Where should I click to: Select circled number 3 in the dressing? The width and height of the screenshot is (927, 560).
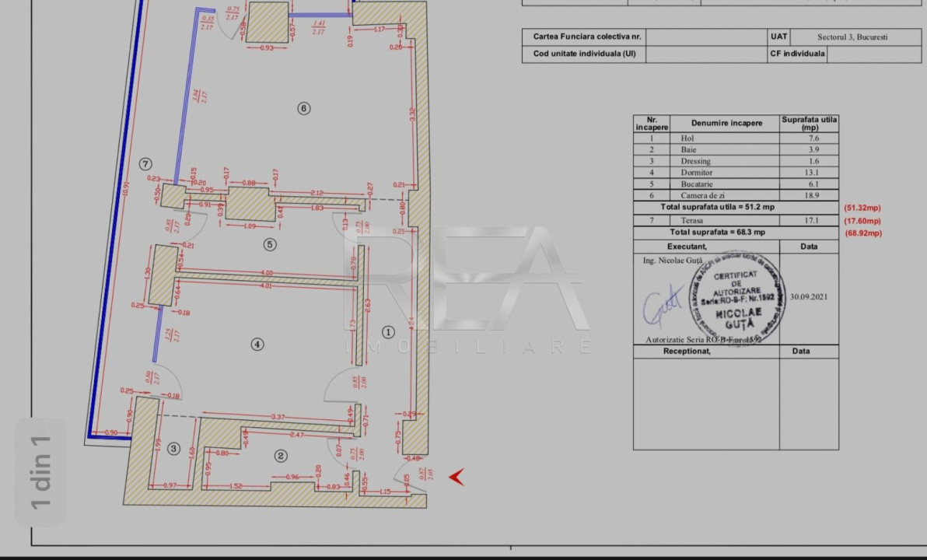point(173,448)
